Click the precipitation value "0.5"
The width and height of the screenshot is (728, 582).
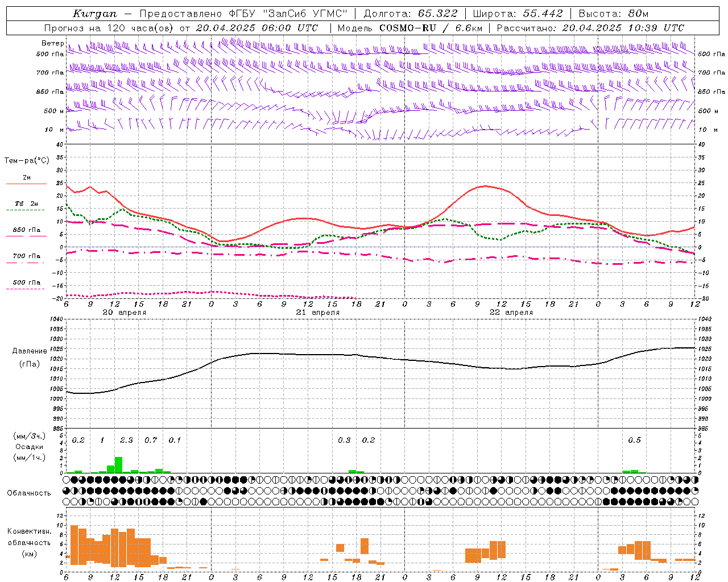tap(634, 440)
